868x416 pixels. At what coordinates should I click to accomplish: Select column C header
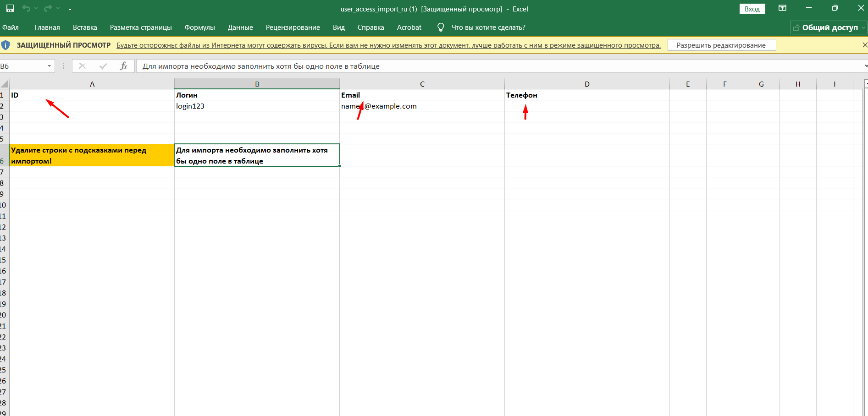coord(422,84)
